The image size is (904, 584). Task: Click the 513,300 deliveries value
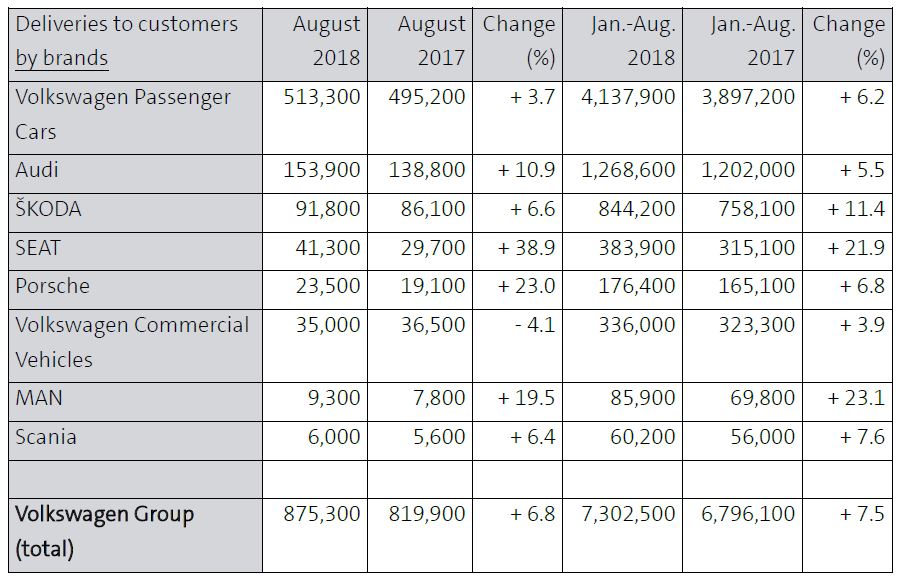point(321,98)
